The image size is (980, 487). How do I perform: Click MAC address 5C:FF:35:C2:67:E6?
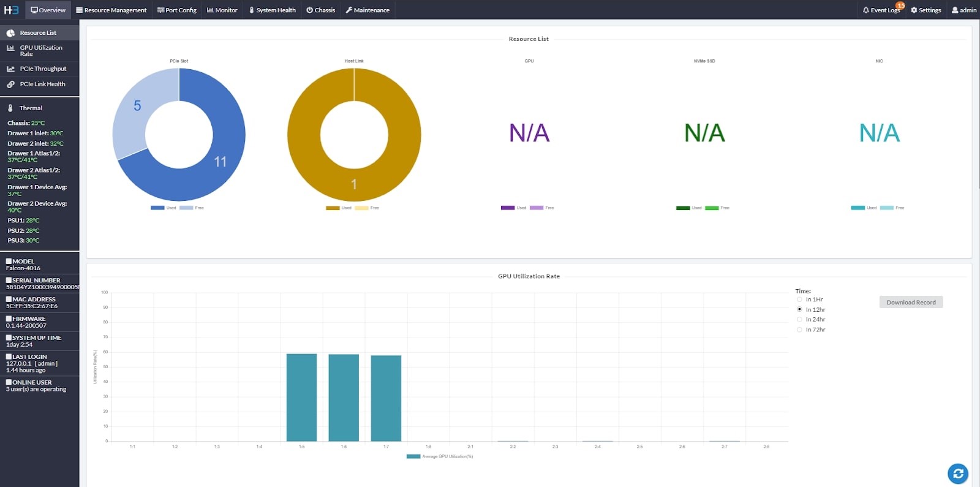tap(32, 306)
